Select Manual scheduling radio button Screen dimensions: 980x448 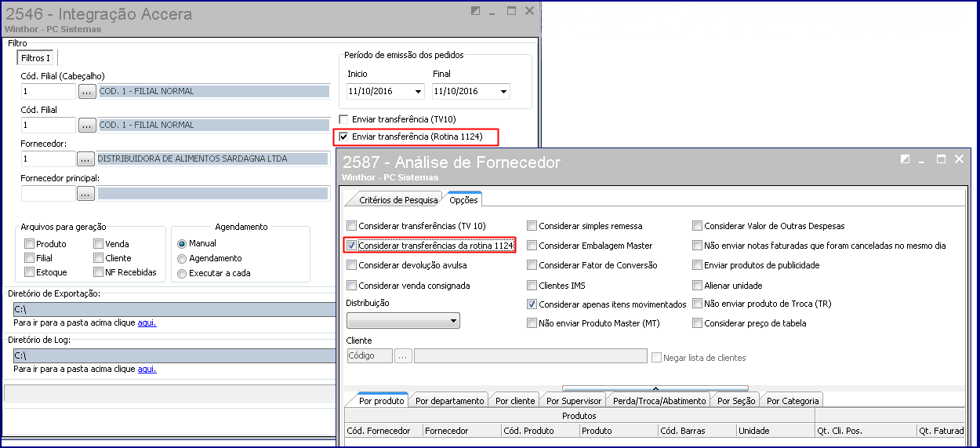click(x=182, y=243)
